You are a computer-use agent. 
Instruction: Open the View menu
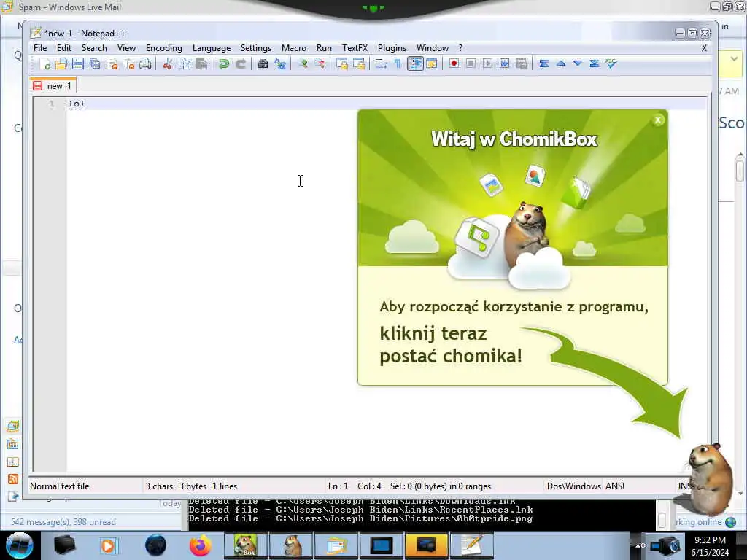pos(126,48)
